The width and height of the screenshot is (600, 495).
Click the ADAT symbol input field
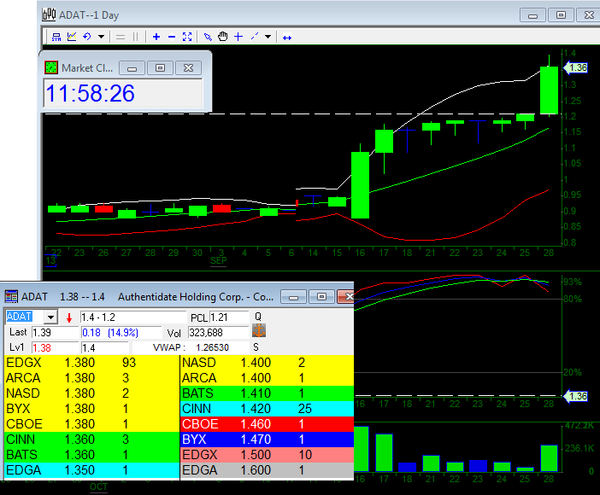tap(25, 317)
